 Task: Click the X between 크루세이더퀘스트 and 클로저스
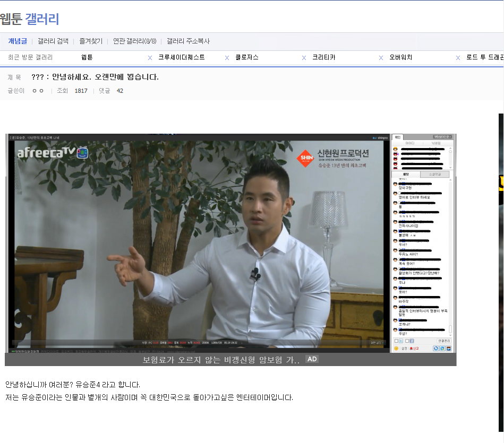227,58
